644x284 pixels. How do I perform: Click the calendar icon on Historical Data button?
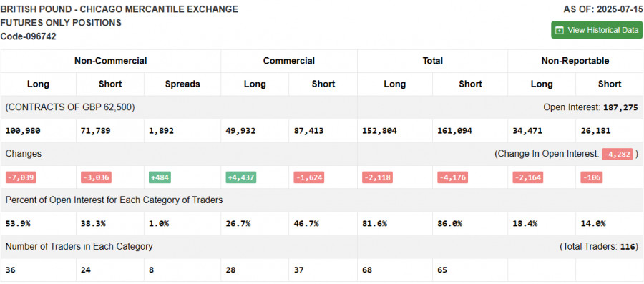(559, 30)
